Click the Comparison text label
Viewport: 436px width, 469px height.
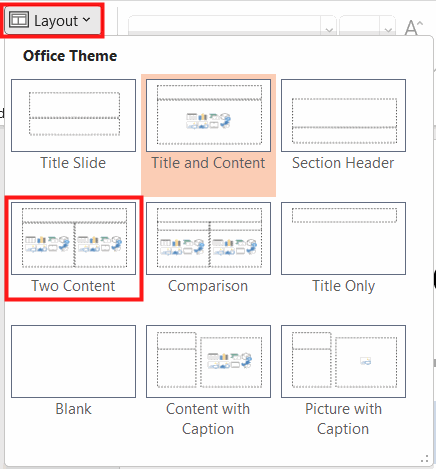(x=208, y=286)
